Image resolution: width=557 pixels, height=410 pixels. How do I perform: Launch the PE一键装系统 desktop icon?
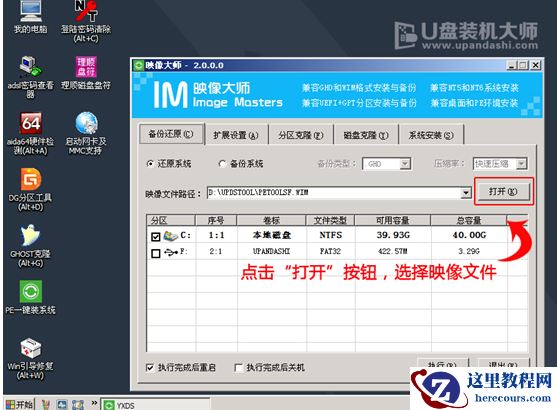click(x=31, y=297)
